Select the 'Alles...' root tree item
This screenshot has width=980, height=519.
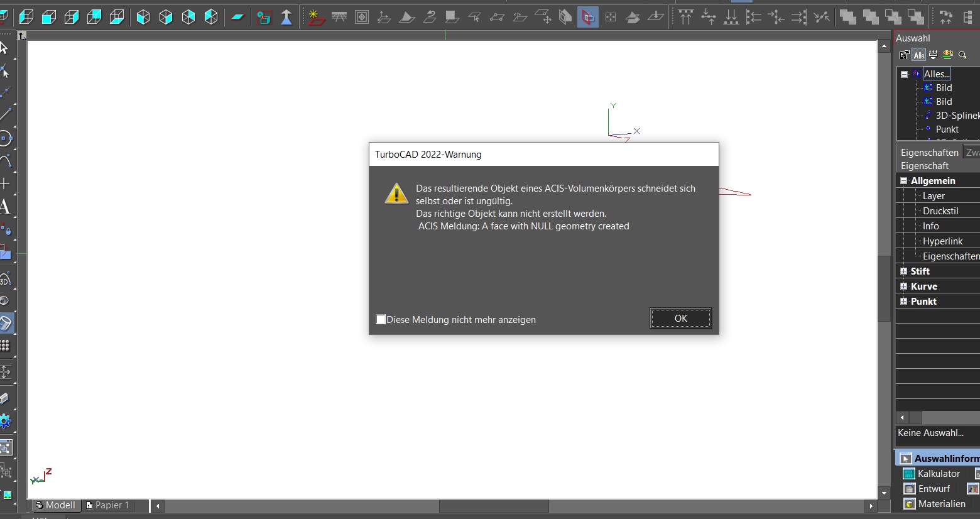click(x=937, y=74)
